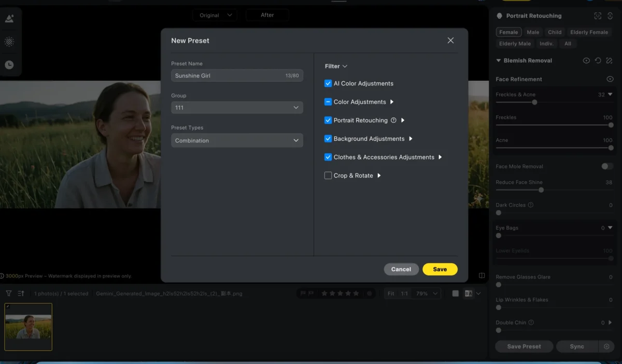Select the Elderly Male tab
This screenshot has height=364, width=622.
[515, 43]
